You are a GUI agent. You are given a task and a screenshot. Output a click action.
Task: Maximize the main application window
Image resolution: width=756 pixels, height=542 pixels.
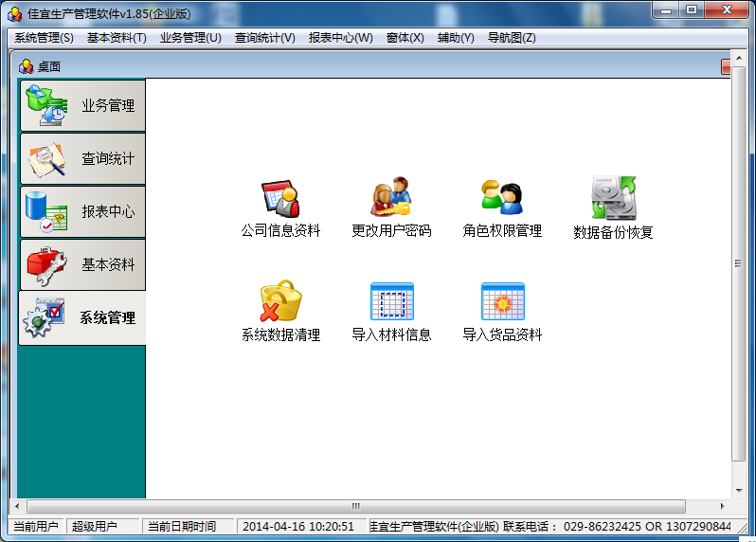[692, 10]
